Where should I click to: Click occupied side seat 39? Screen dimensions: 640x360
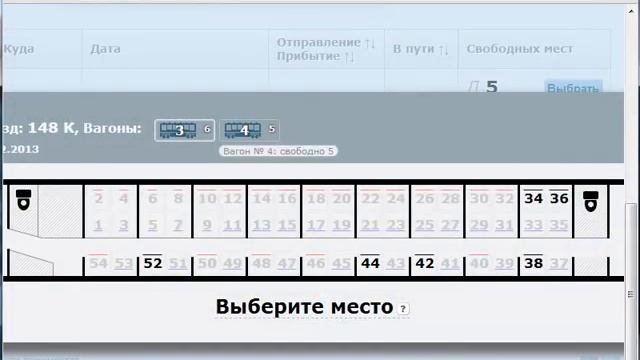tap(504, 263)
